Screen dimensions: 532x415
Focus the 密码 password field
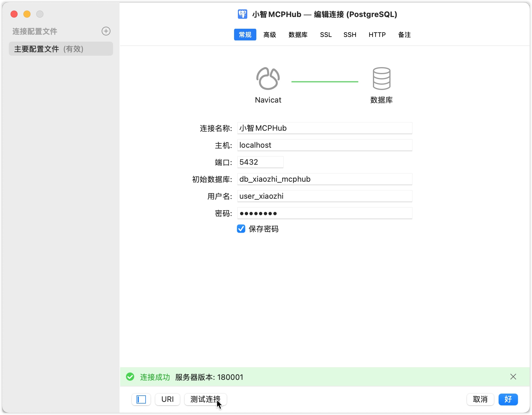(x=325, y=213)
